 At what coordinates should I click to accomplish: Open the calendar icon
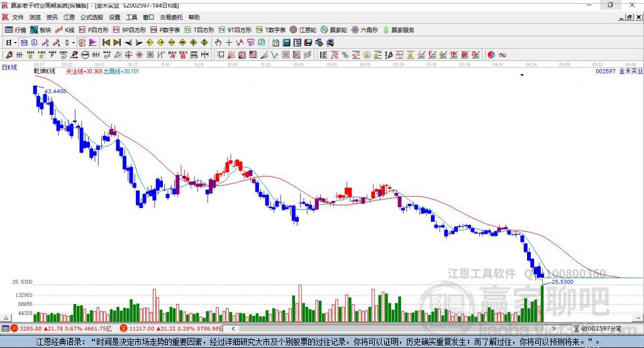pos(275,43)
